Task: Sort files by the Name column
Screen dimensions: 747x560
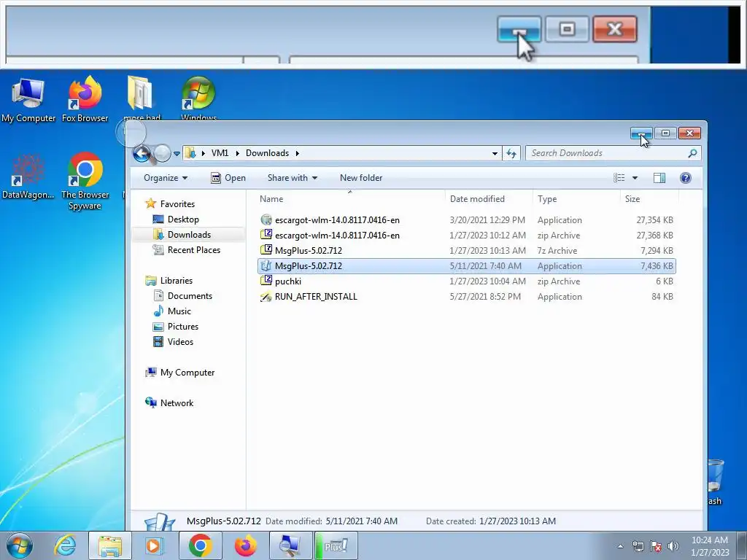Action: [350, 199]
